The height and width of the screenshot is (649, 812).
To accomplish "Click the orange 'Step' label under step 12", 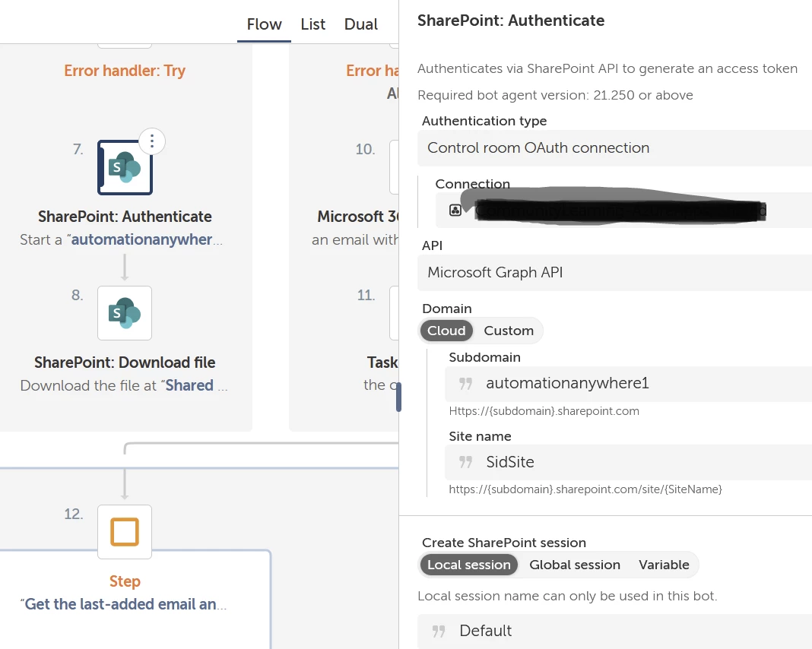I will (125, 581).
